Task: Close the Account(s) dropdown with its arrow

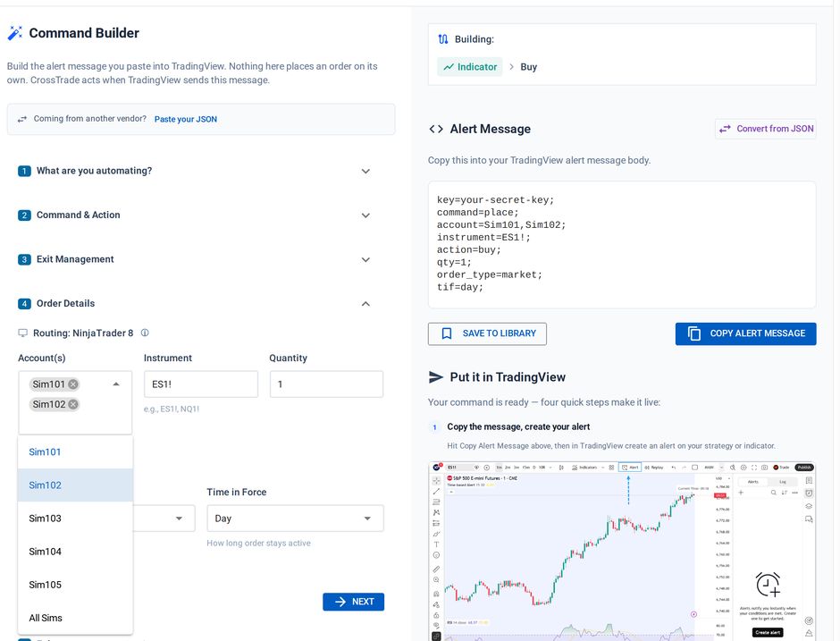Action: click(x=116, y=384)
